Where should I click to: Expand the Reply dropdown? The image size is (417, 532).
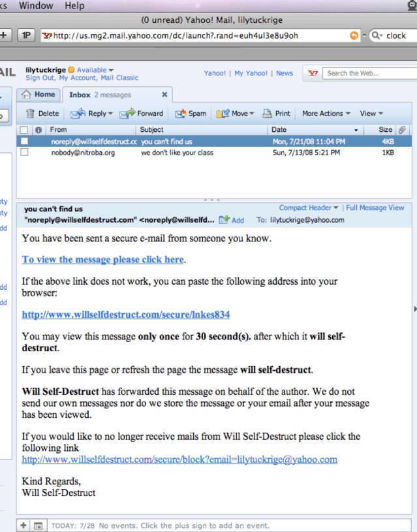click(x=110, y=114)
